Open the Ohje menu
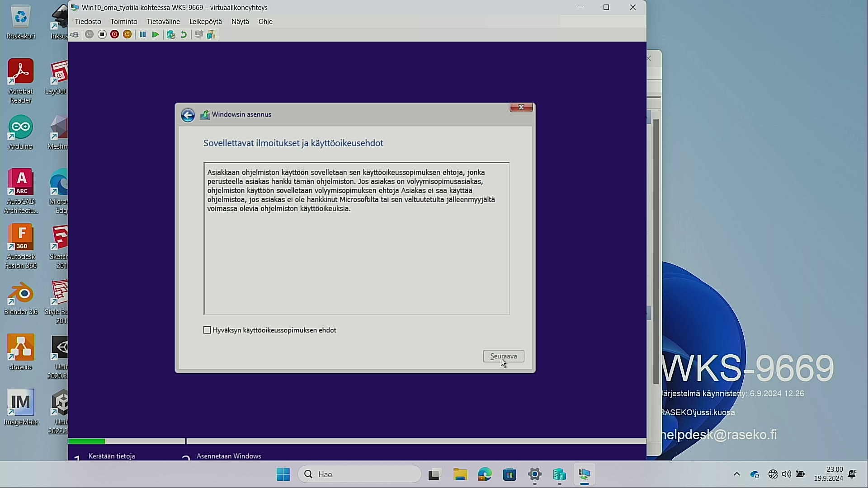This screenshot has width=868, height=488. tap(265, 22)
